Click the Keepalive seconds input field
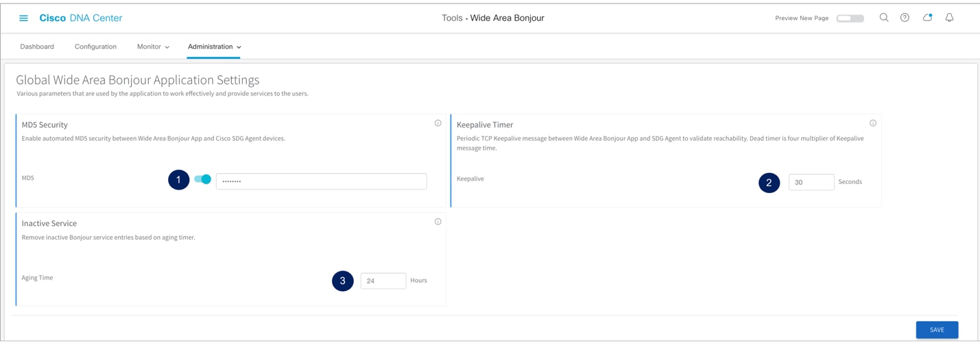980x344 pixels. (811, 182)
